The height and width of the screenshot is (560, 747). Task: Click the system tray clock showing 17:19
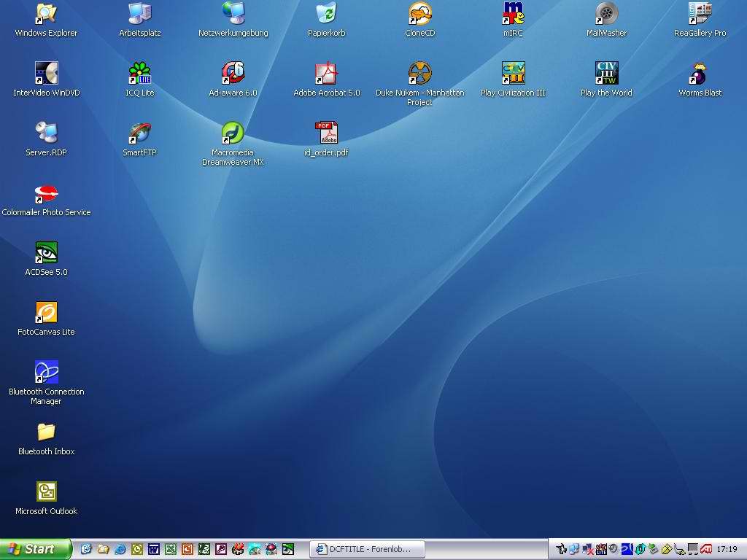coord(727,549)
